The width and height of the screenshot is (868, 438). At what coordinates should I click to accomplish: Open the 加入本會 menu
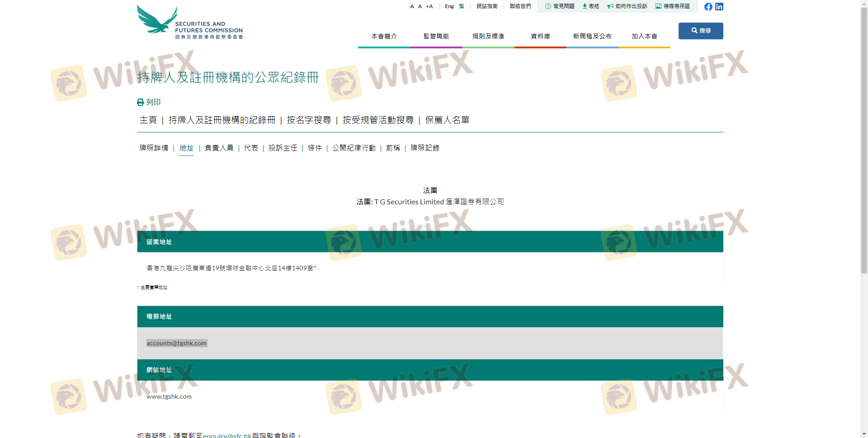[644, 36]
